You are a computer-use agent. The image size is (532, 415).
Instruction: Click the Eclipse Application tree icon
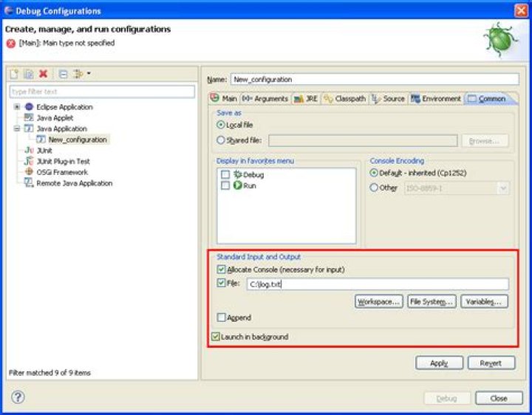click(29, 107)
